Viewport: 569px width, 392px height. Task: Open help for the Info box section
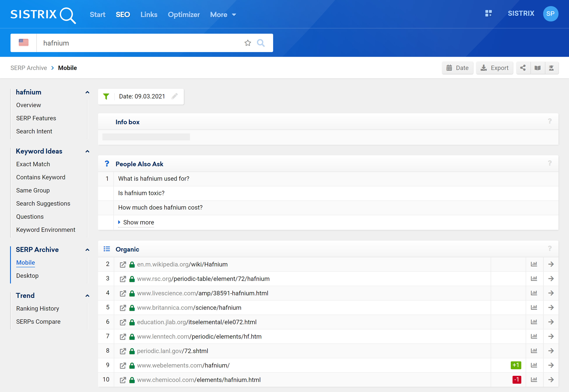pyautogui.click(x=550, y=121)
